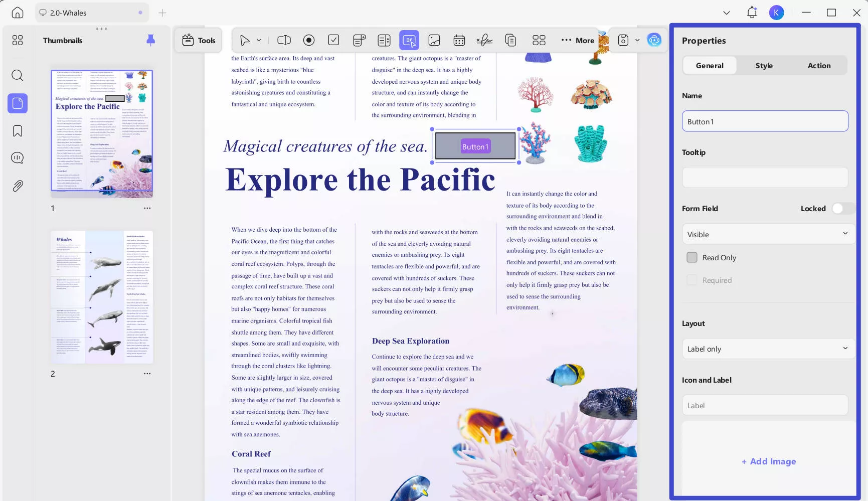Open the attachments paperclip panel

[x=18, y=186]
